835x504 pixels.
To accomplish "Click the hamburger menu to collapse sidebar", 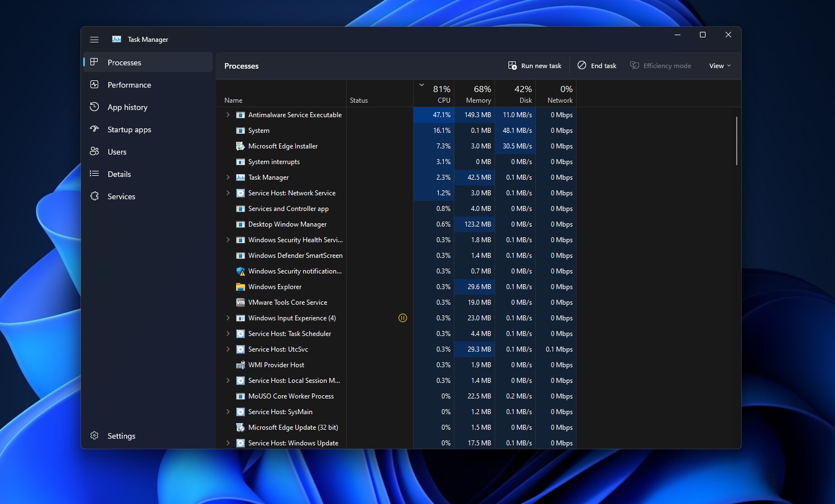I will [x=94, y=39].
